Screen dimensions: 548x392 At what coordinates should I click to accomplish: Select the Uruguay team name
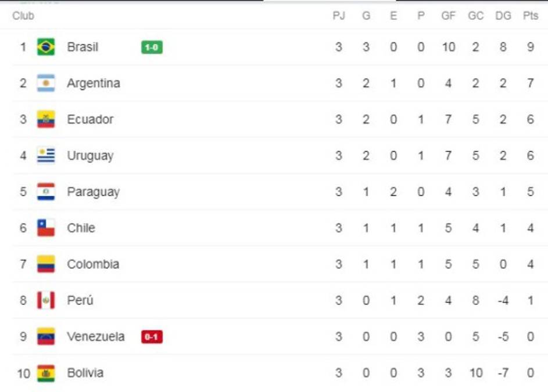click(90, 156)
